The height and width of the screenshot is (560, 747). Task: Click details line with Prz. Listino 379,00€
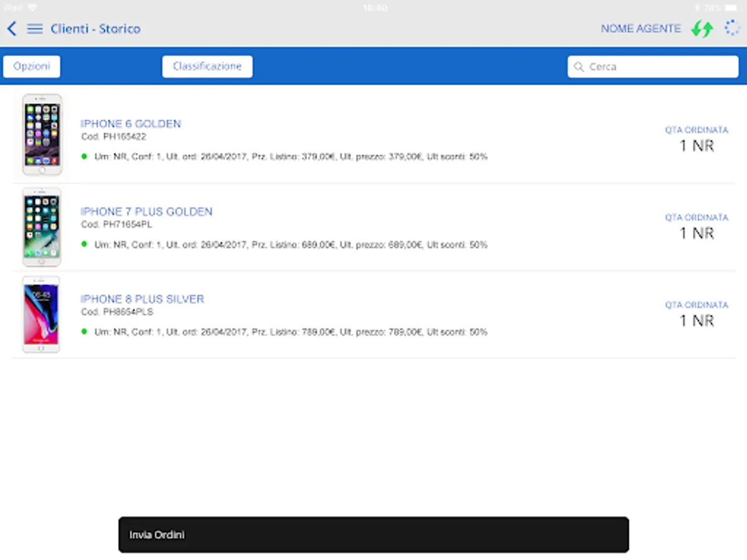click(x=291, y=157)
